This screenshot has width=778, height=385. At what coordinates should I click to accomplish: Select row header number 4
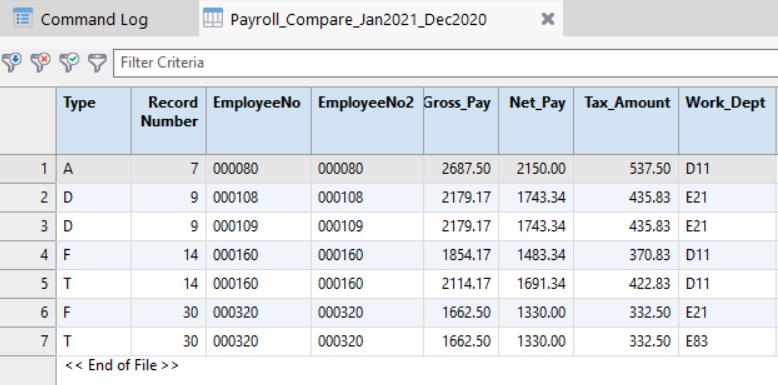(x=28, y=255)
